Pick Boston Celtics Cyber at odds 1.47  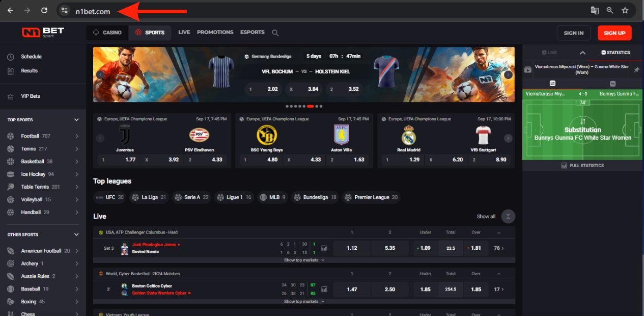point(352,289)
